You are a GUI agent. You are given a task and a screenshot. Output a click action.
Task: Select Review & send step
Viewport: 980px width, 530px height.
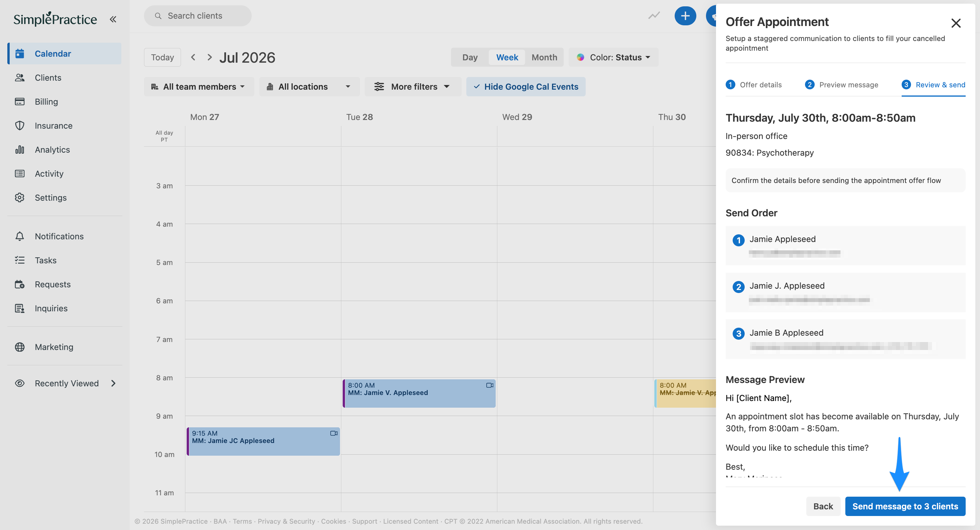coord(933,84)
